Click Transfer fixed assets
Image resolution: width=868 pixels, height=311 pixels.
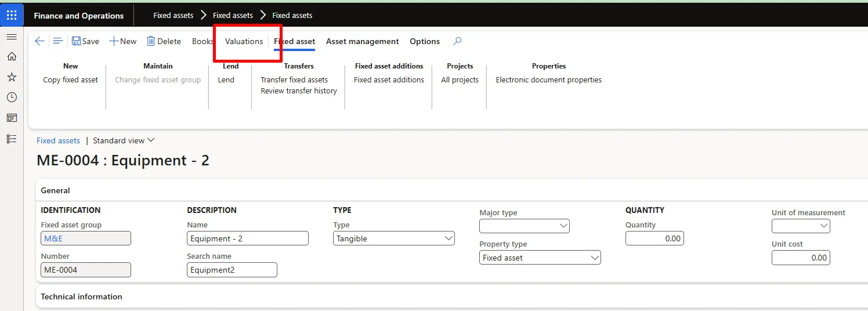click(294, 80)
